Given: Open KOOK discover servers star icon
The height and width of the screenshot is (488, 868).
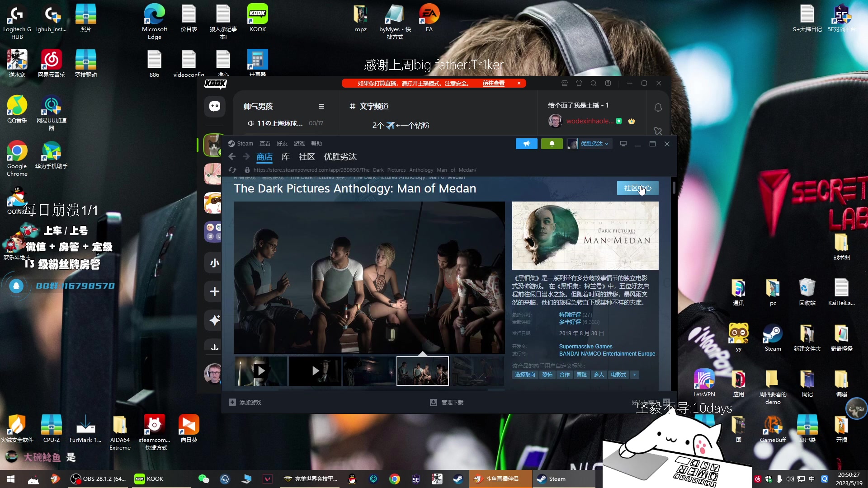Looking at the screenshot, I should coord(215,320).
